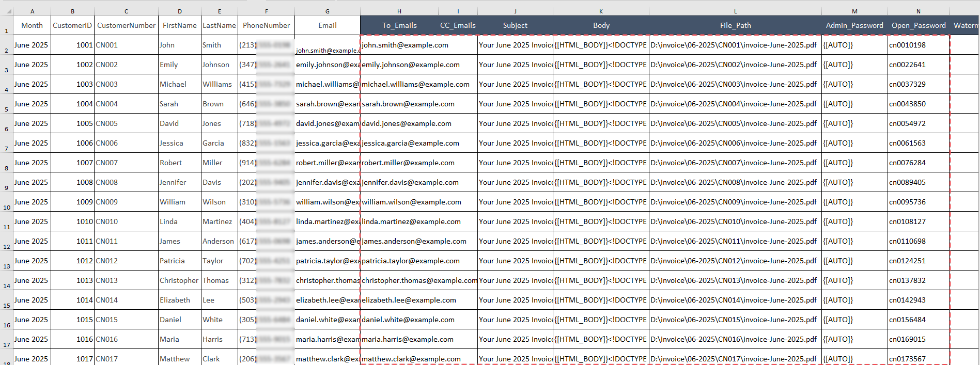Click customer ID 1007
Screen dimensions: 980x365
72,163
